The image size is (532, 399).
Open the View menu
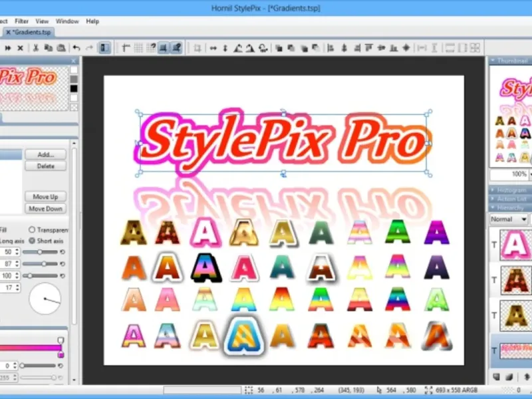click(x=42, y=21)
